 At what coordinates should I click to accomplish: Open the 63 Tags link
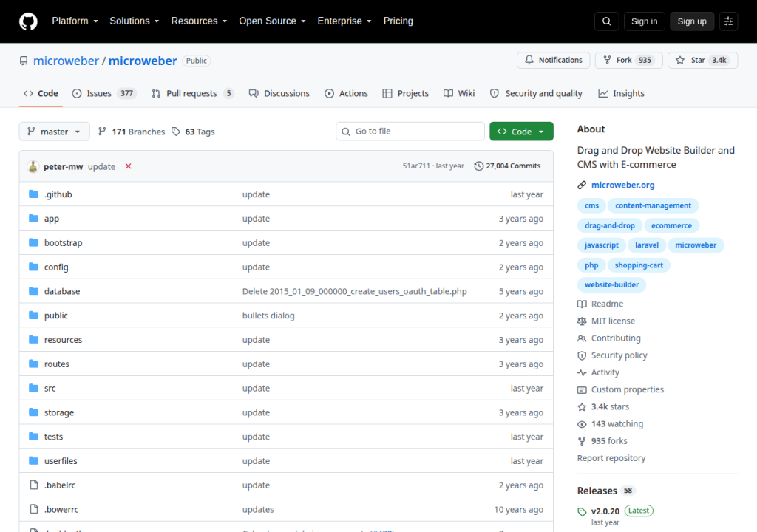[193, 132]
